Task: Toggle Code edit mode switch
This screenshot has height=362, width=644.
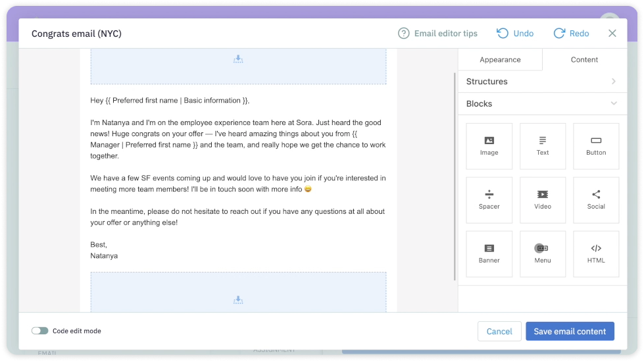Action: (40, 331)
